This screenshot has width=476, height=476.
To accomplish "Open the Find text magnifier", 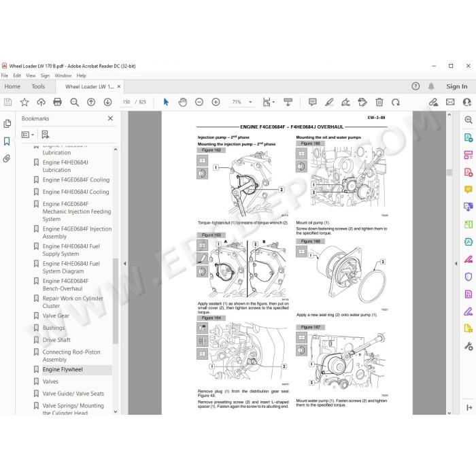I will pyautogui.click(x=74, y=102).
